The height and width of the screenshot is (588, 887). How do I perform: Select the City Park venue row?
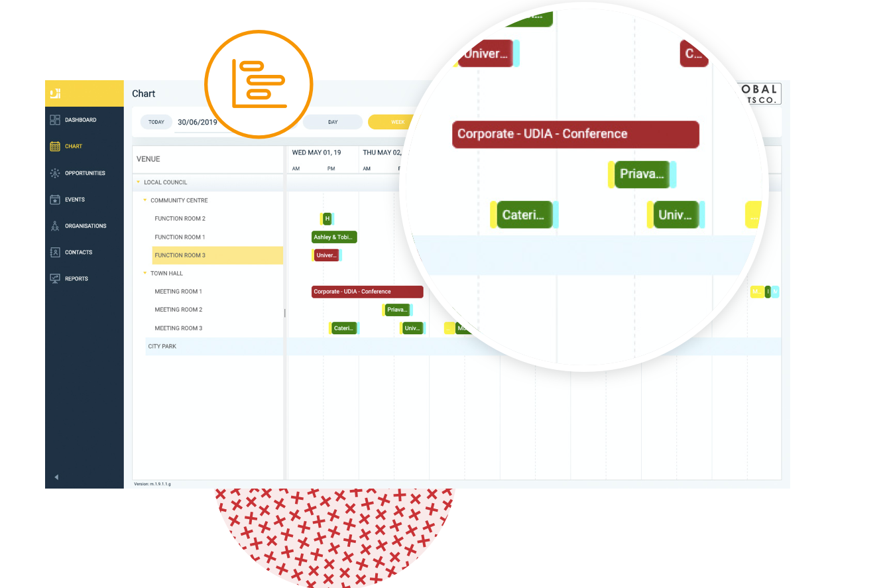click(x=214, y=346)
